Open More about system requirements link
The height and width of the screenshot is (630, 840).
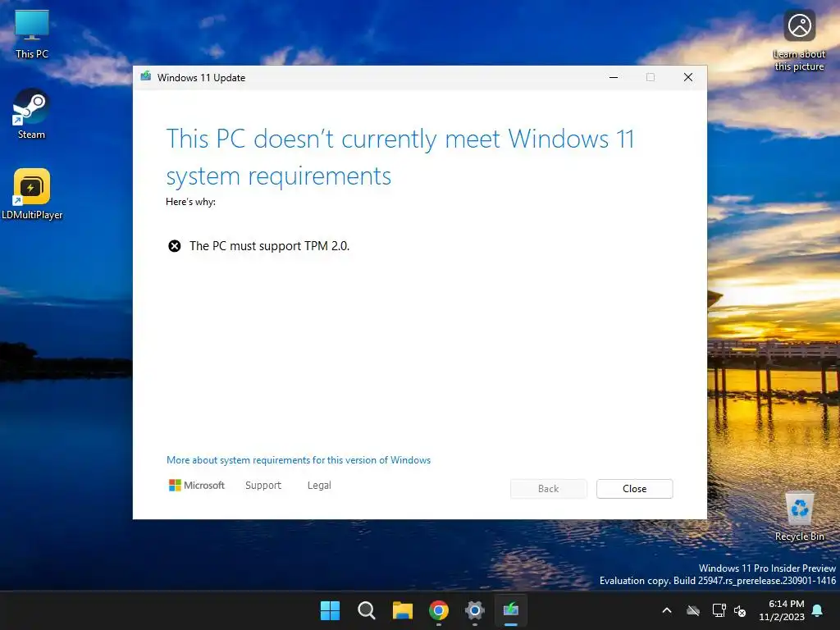tap(299, 460)
